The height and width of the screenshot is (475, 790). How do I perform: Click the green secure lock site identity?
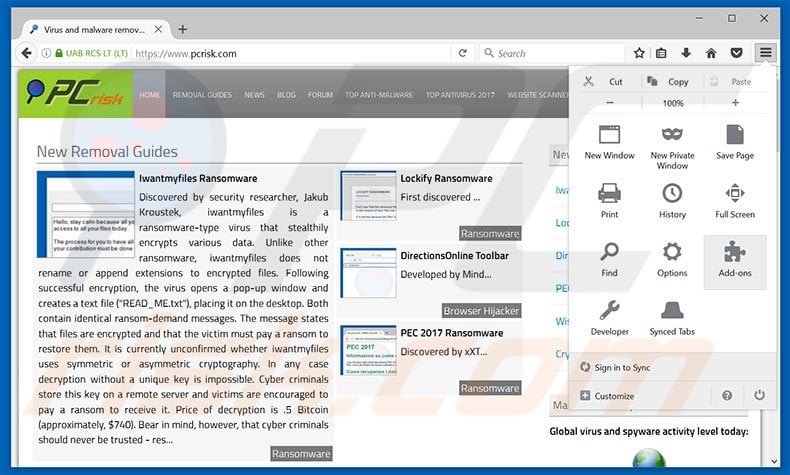(91, 53)
